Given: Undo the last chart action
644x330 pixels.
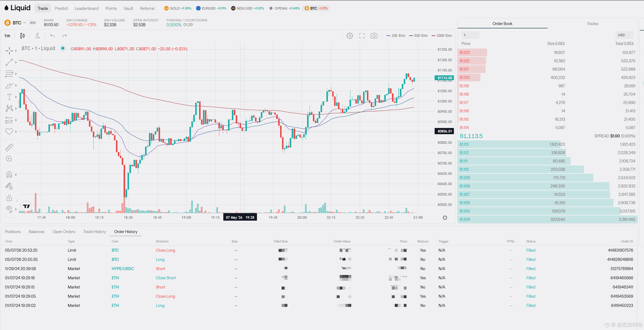Looking at the screenshot, I should click(52, 36).
